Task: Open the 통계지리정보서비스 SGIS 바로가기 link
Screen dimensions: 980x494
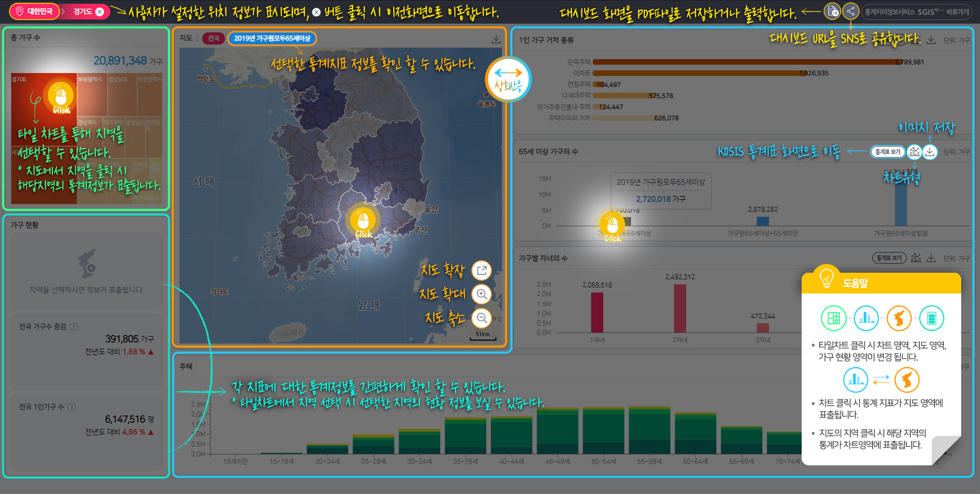Action: (916, 12)
